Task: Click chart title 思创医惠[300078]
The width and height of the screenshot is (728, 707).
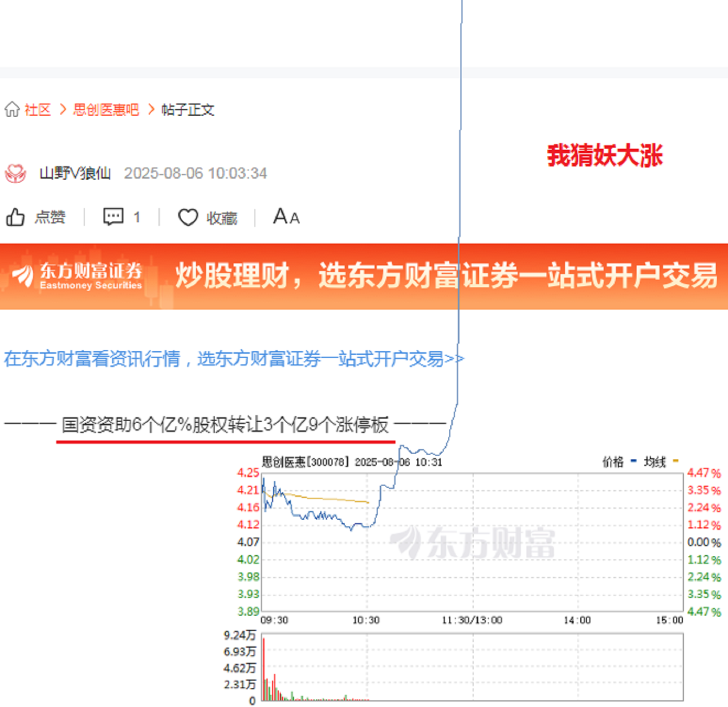Action: tap(305, 462)
